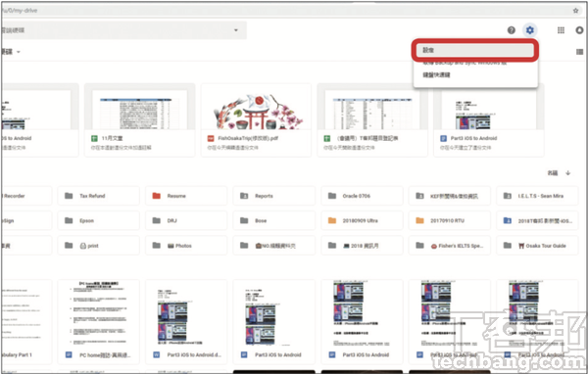Image resolution: width=588 pixels, height=374 pixels.
Task: Open the blue 2018T shared folder
Action: pyautogui.click(x=537, y=220)
